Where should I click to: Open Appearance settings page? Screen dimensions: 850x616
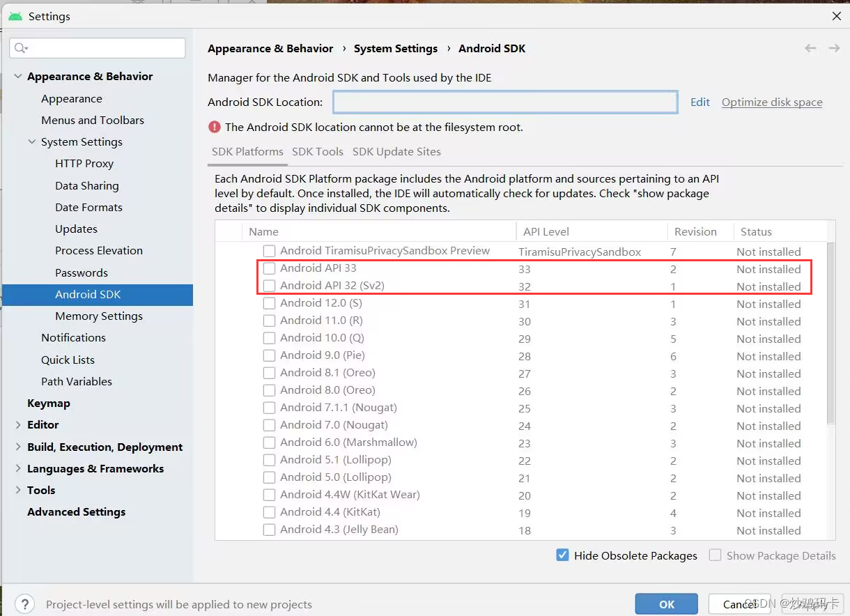coord(72,98)
